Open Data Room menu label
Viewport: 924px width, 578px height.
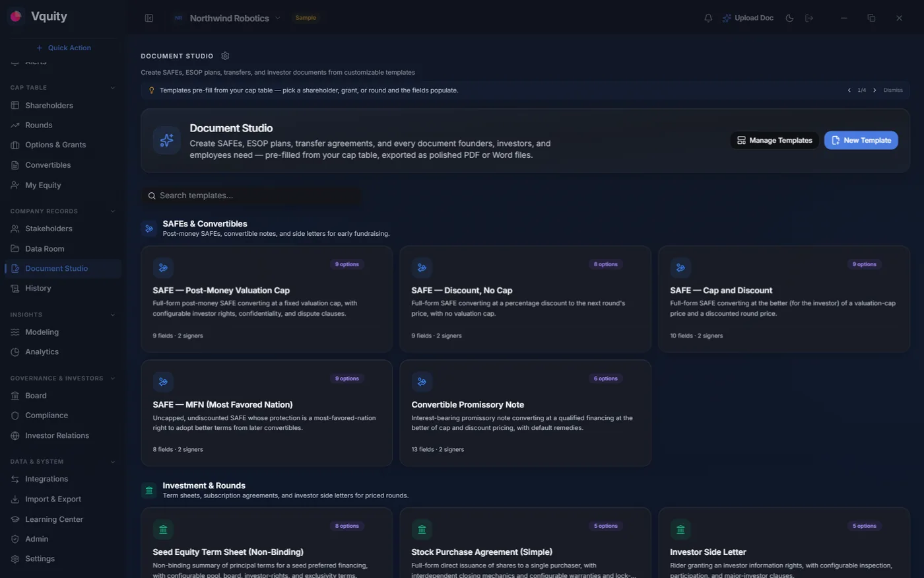tap(45, 248)
